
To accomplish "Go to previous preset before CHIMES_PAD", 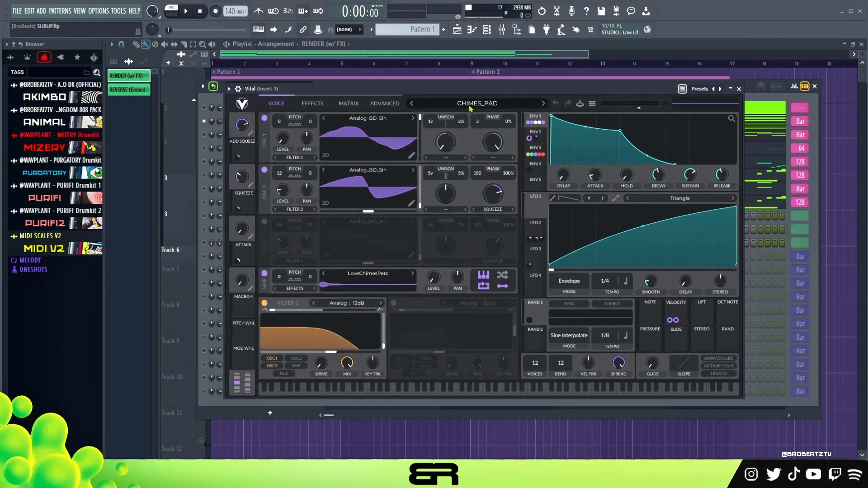I will pos(411,103).
